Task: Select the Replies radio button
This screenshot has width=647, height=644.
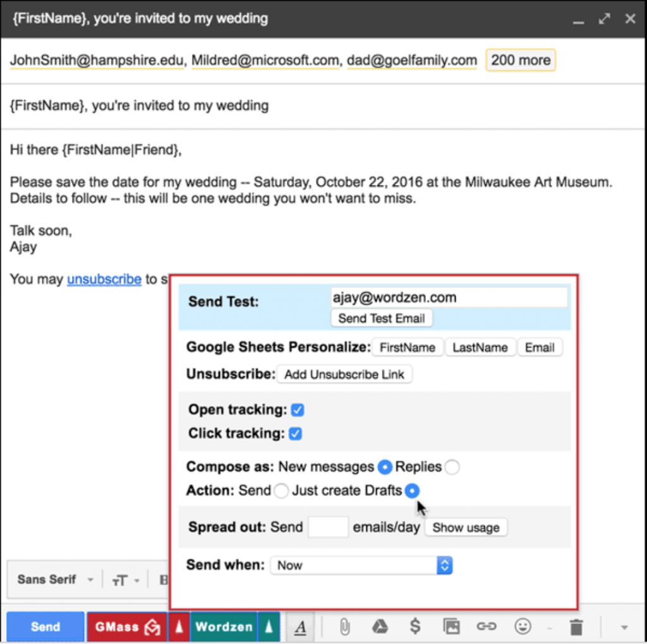Action: click(452, 467)
